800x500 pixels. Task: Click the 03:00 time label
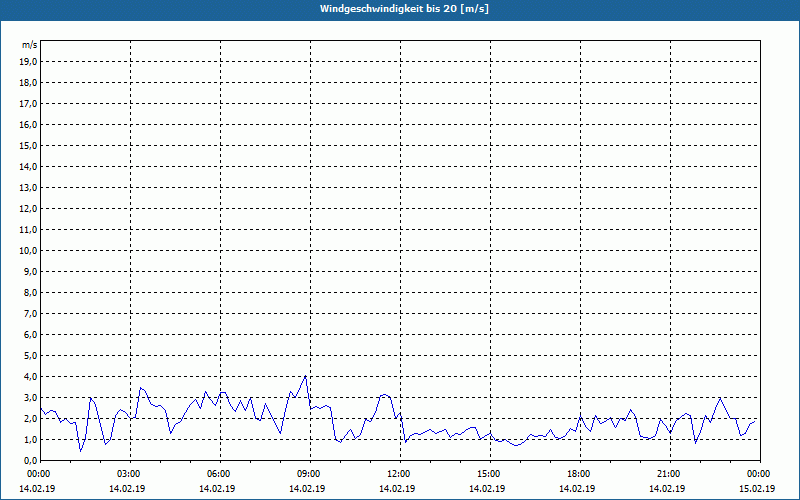(131, 474)
